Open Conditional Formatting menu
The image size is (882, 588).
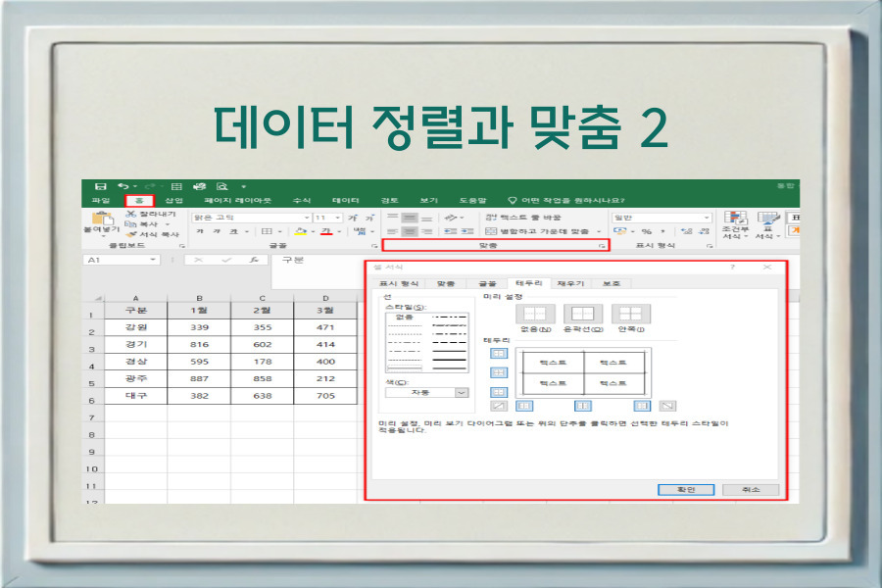point(735,225)
